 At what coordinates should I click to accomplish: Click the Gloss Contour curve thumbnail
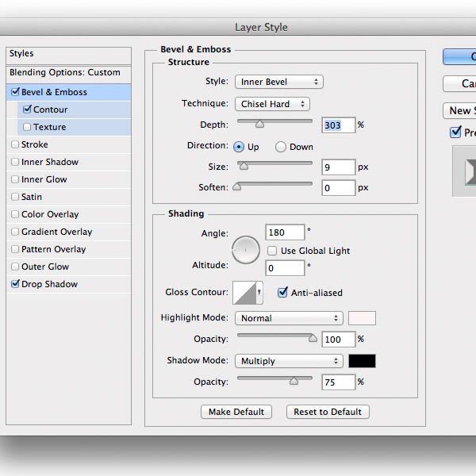click(244, 293)
